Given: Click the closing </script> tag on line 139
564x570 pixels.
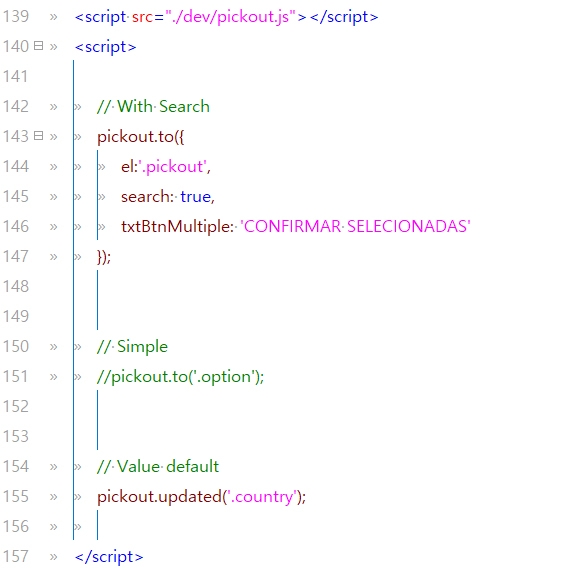Looking at the screenshot, I should tap(344, 17).
